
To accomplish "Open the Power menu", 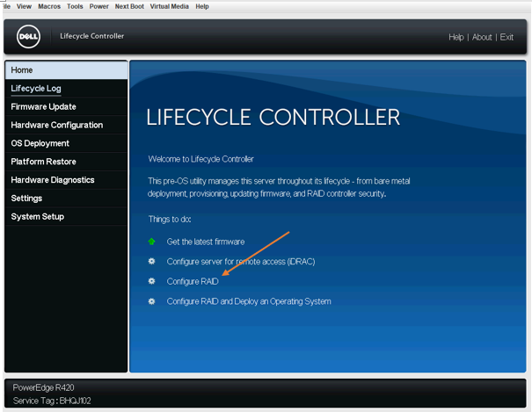I will pos(99,6).
